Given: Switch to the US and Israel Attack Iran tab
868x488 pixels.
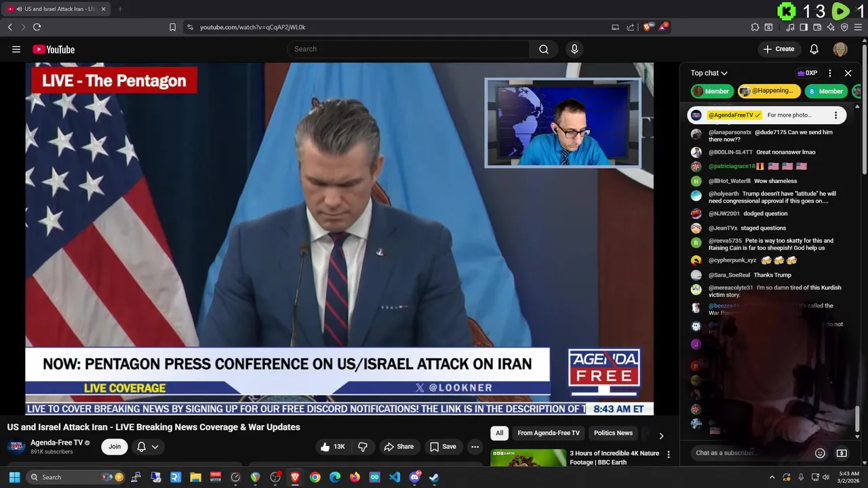Looking at the screenshot, I should click(x=57, y=9).
